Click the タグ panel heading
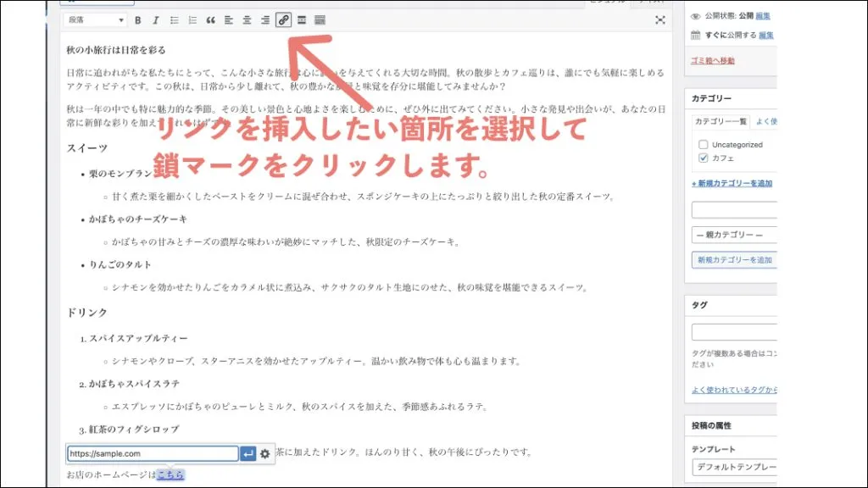Screen dimensions: 868x488 tap(699, 305)
